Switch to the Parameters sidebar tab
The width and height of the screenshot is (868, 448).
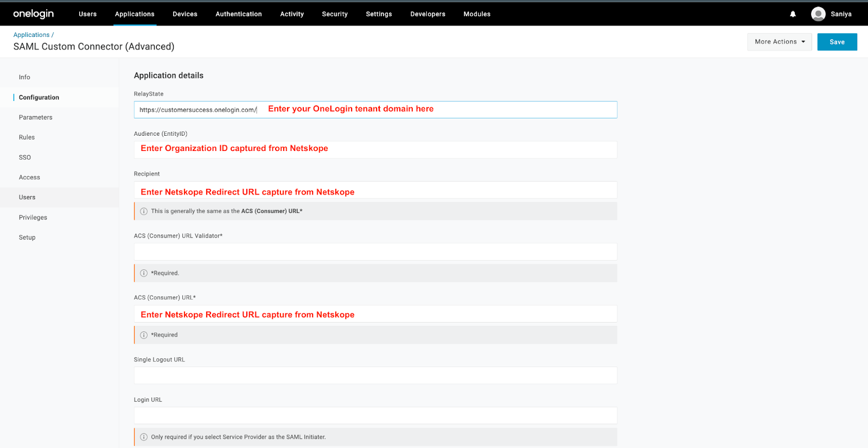[x=59, y=117]
